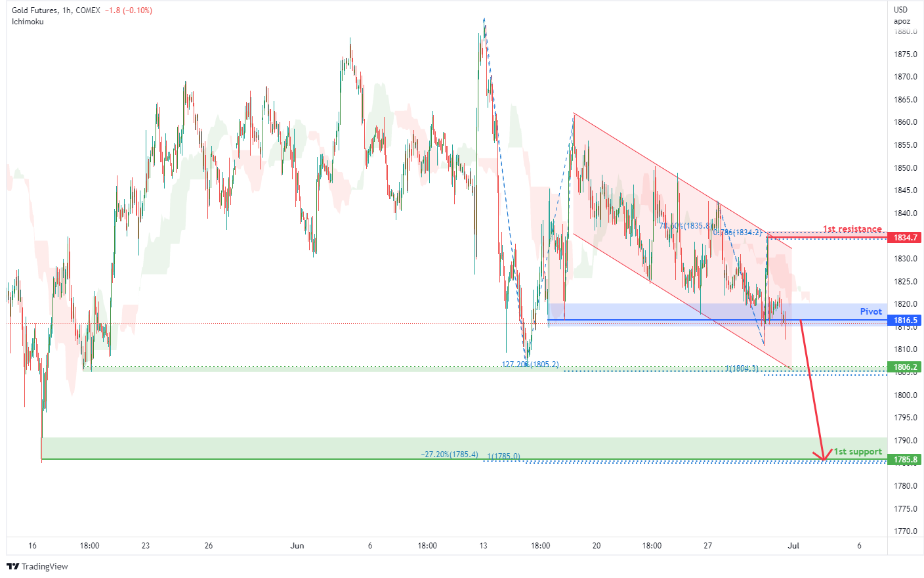This screenshot has height=578, width=924.
Task: Click the 1790.0 price axis value
Action: pos(905,441)
